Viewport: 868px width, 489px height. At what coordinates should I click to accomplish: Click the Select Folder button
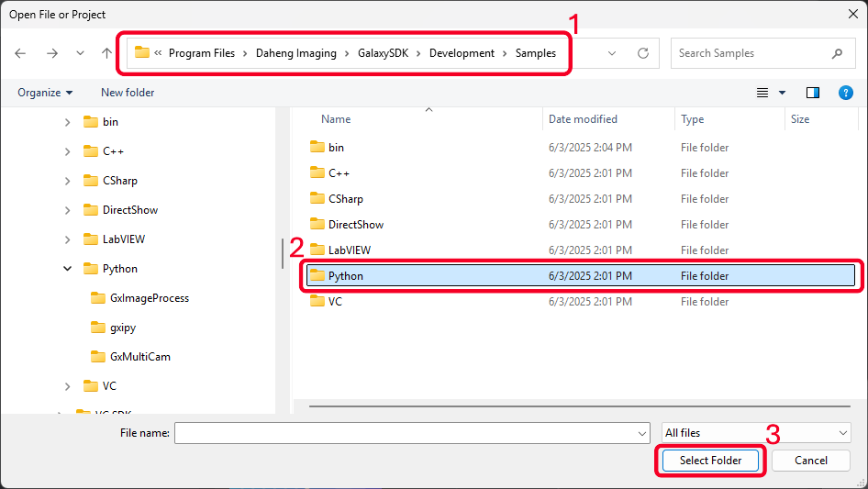pos(711,461)
